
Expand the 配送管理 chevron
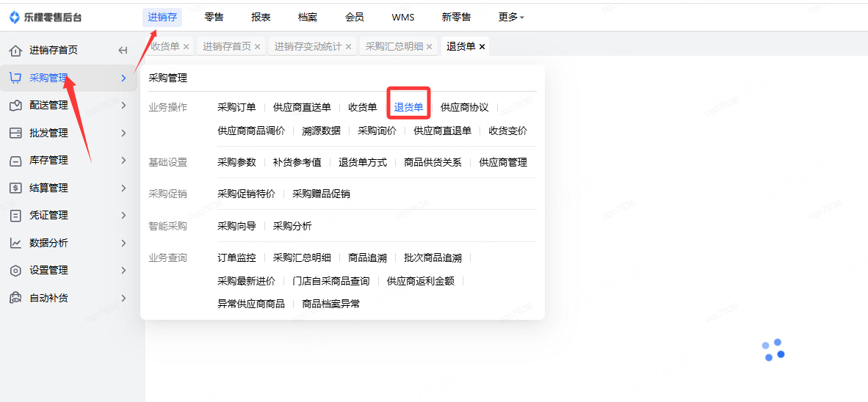tap(123, 105)
